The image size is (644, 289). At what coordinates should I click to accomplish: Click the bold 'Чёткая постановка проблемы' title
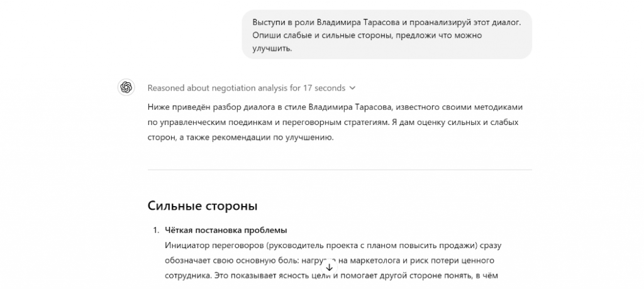coord(226,230)
